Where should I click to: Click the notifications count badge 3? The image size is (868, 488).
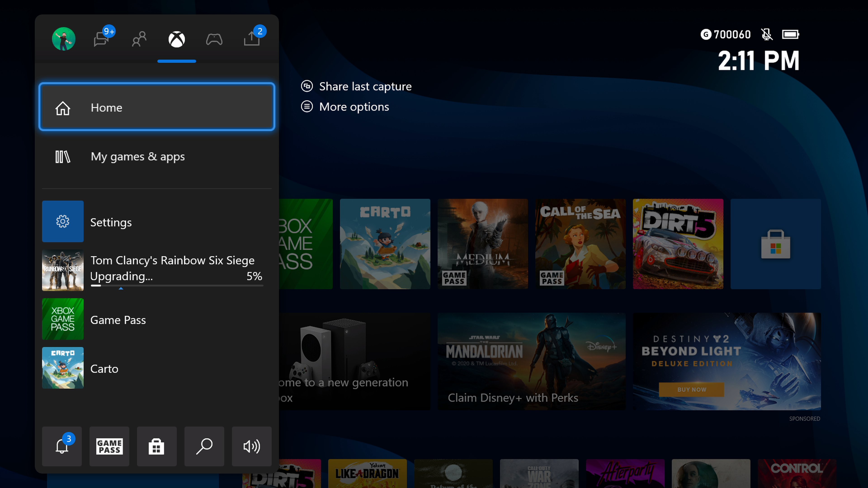coord(69,439)
